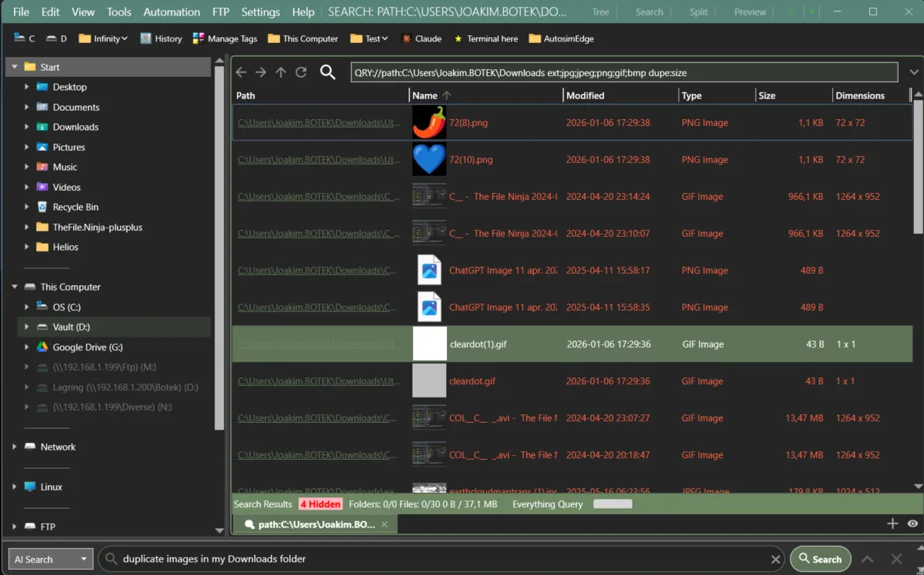Screen dimensions: 924x575
Task: Add a new tab with plus icon
Action: point(892,523)
